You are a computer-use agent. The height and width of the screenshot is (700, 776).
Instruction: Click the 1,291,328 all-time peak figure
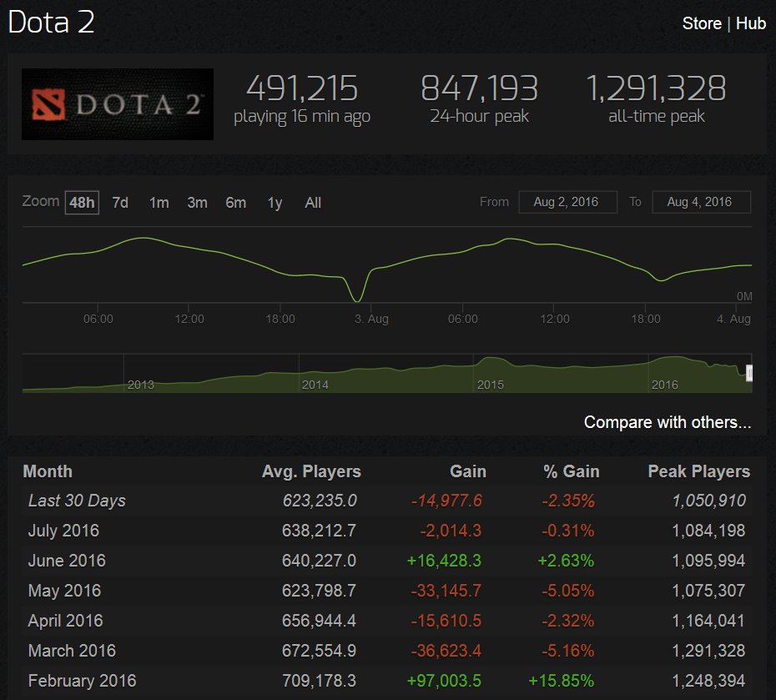coord(656,88)
